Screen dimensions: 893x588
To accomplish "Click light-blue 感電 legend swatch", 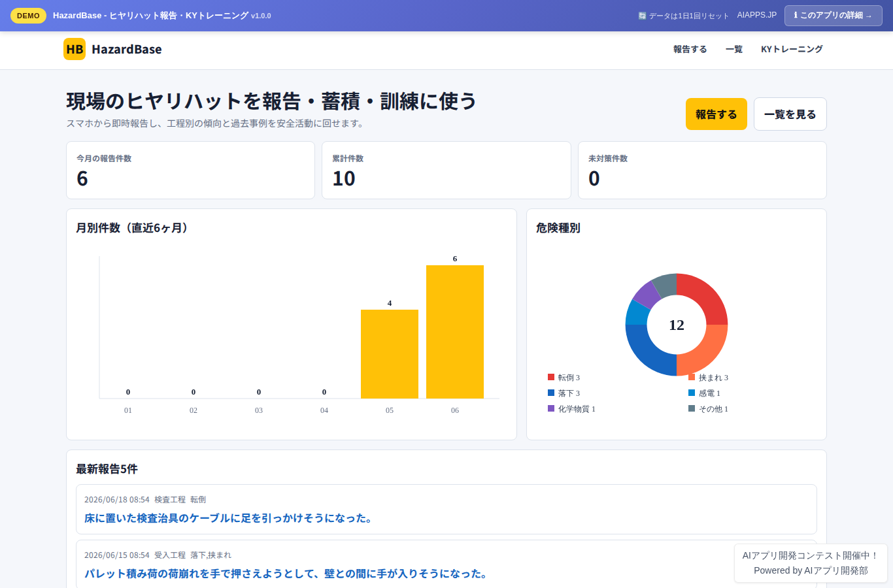I will tap(692, 393).
